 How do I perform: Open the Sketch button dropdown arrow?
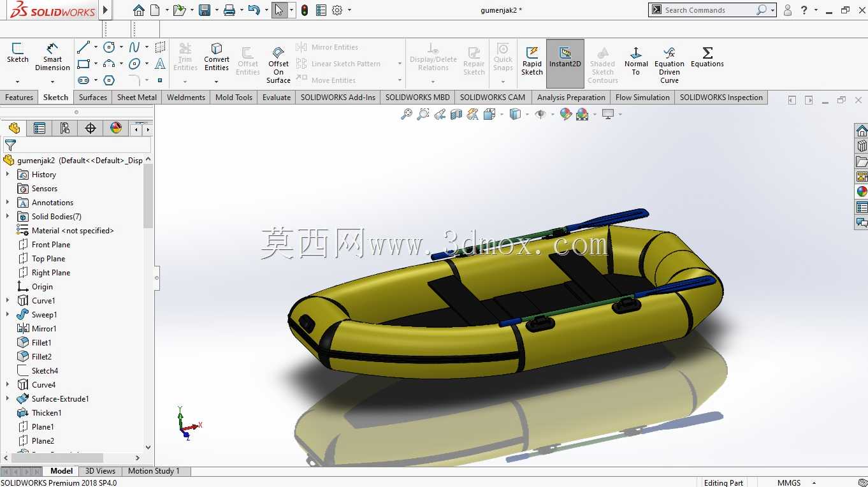(18, 82)
